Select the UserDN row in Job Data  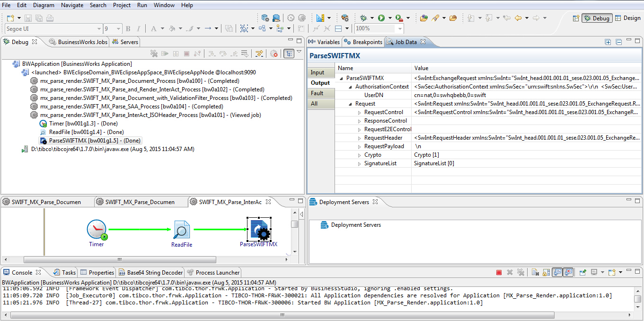point(489,95)
